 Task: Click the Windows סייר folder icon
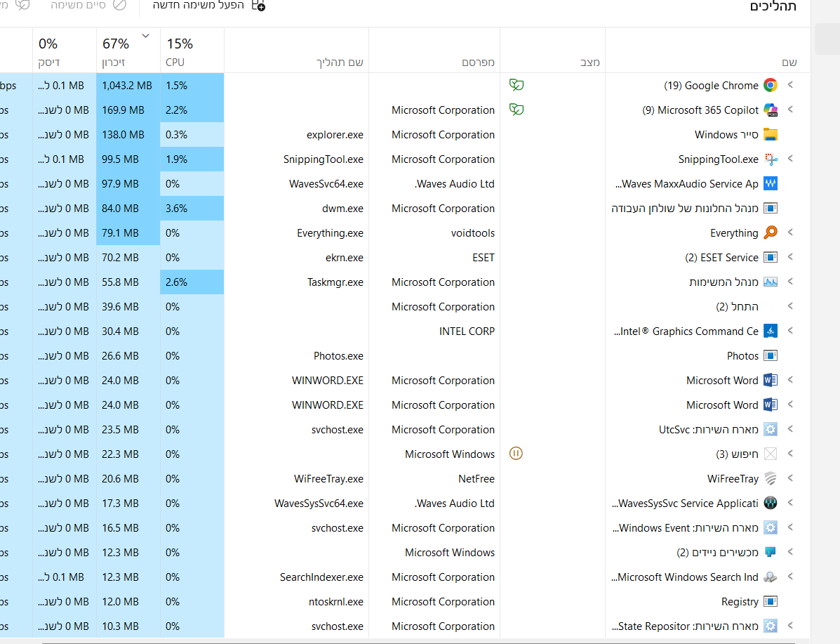(771, 135)
